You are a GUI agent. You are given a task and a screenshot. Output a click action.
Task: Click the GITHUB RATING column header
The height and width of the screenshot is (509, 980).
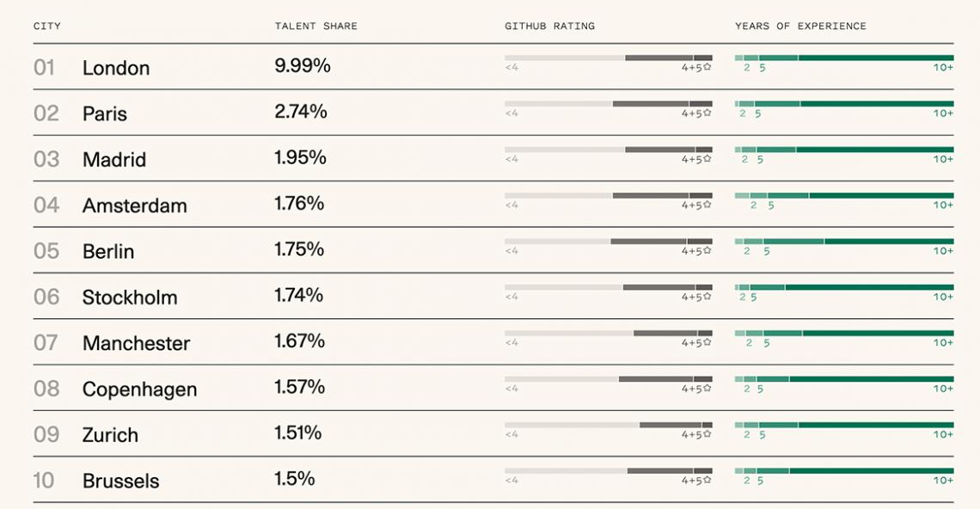[550, 27]
